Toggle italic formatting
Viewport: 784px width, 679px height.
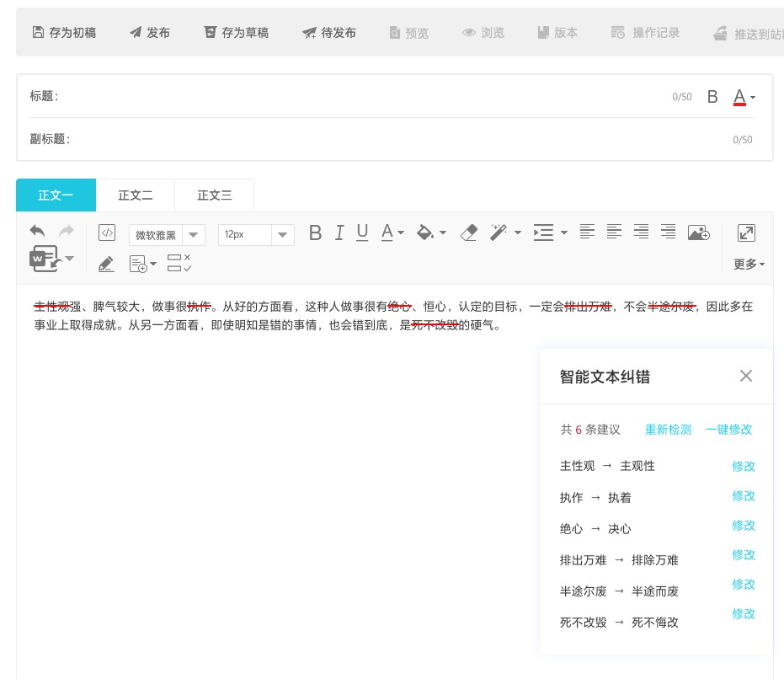click(x=339, y=233)
